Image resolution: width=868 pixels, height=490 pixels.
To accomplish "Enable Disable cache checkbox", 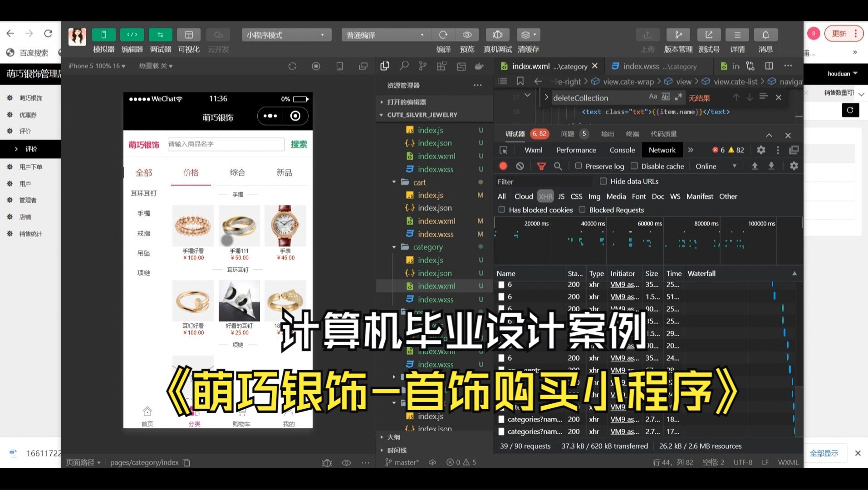I will click(x=634, y=166).
